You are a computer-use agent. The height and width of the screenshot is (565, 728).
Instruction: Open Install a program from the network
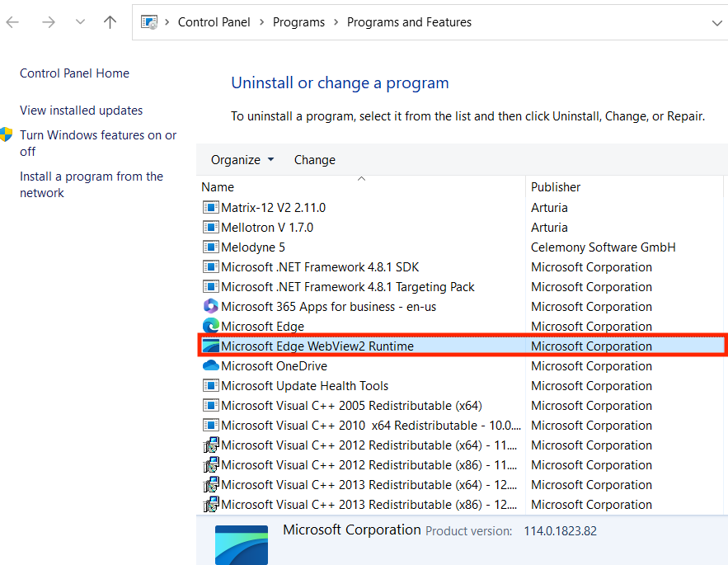92,185
